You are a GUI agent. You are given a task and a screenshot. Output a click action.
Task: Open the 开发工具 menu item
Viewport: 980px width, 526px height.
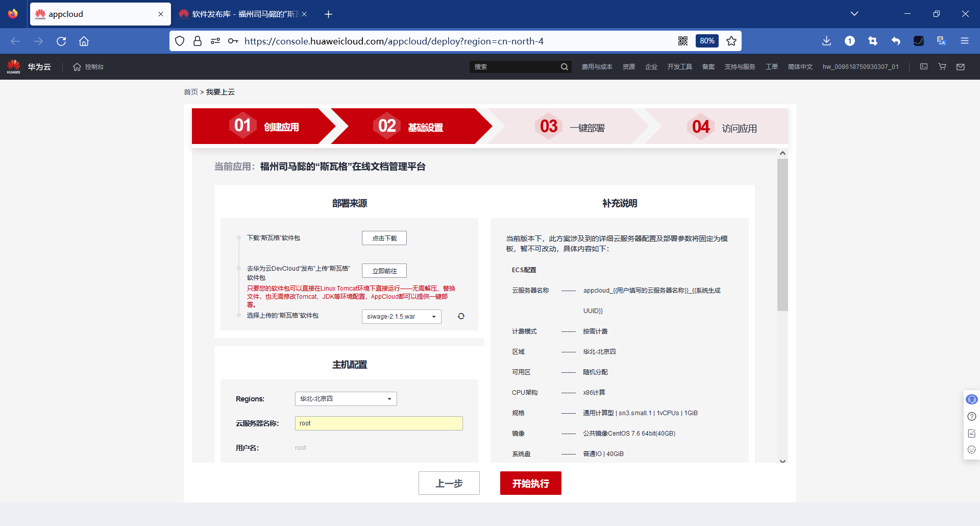coord(680,66)
